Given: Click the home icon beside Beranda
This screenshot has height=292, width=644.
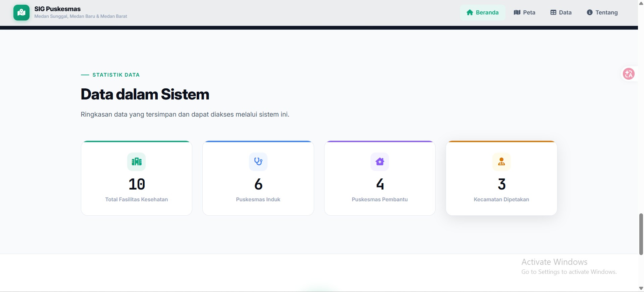Looking at the screenshot, I should (x=470, y=12).
